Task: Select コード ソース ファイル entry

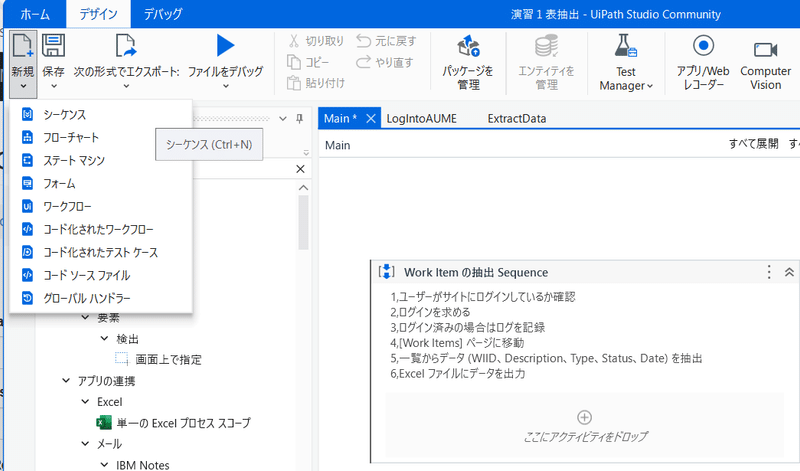Action: point(101,275)
